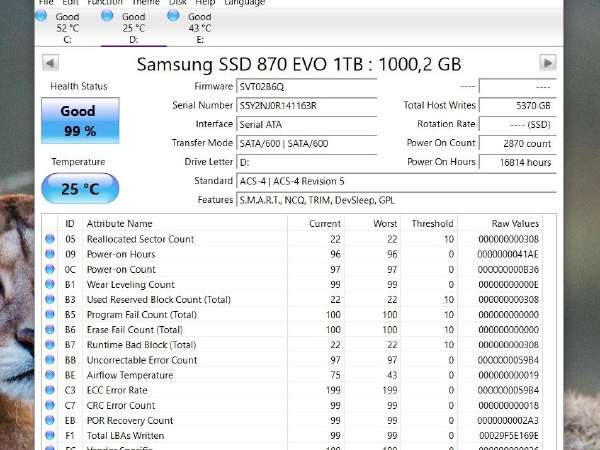Click status dot for Wear Leveling Count
This screenshot has height=450, width=600.
click(50, 284)
